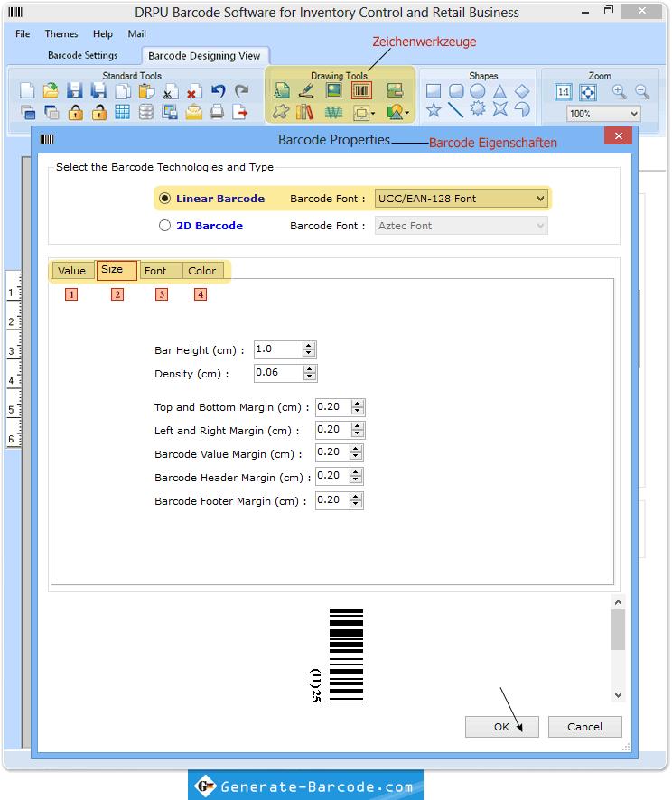Switch to the Barcode Designing View tab

point(204,56)
